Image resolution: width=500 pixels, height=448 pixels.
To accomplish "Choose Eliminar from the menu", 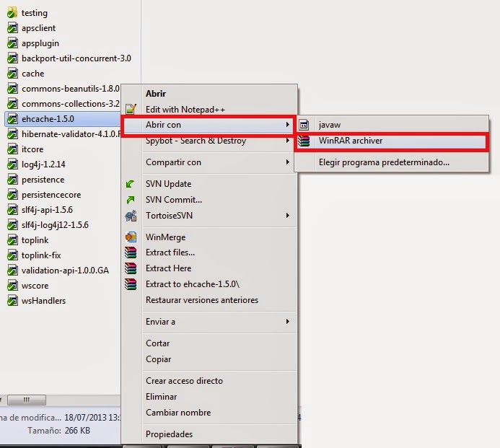I will click(x=209, y=397).
